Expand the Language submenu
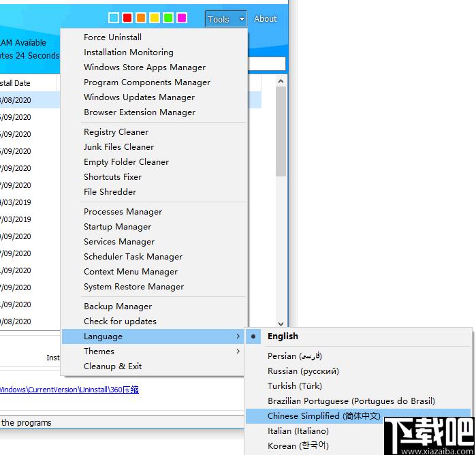The height and width of the screenshot is (455, 476). (x=153, y=336)
